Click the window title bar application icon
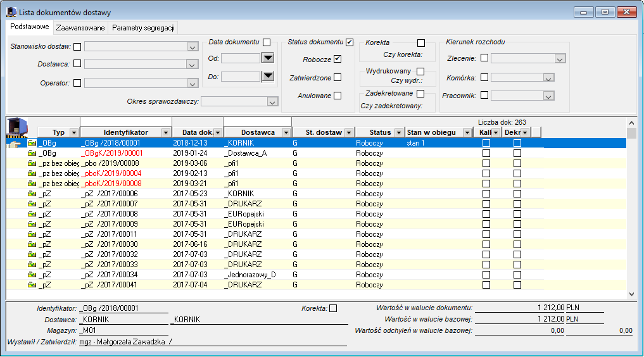Viewport: 644px width, 357px height. pyautogui.click(x=11, y=12)
